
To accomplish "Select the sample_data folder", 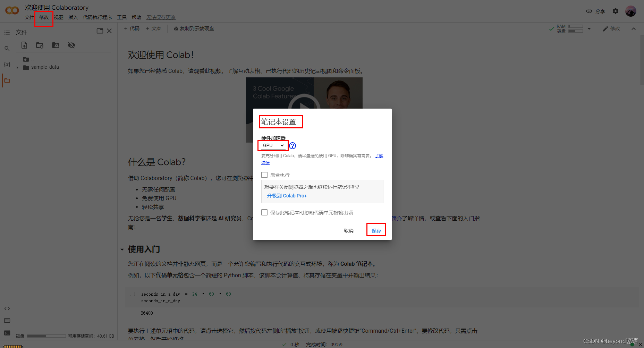I will pyautogui.click(x=41, y=67).
